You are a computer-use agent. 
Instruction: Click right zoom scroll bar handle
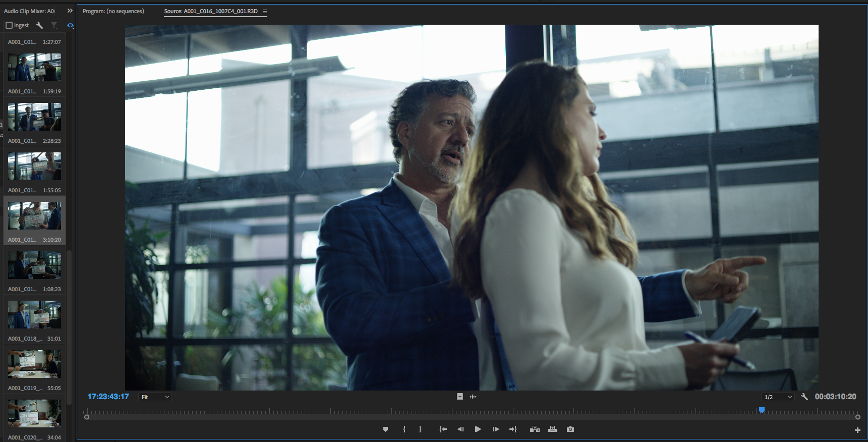(858, 417)
